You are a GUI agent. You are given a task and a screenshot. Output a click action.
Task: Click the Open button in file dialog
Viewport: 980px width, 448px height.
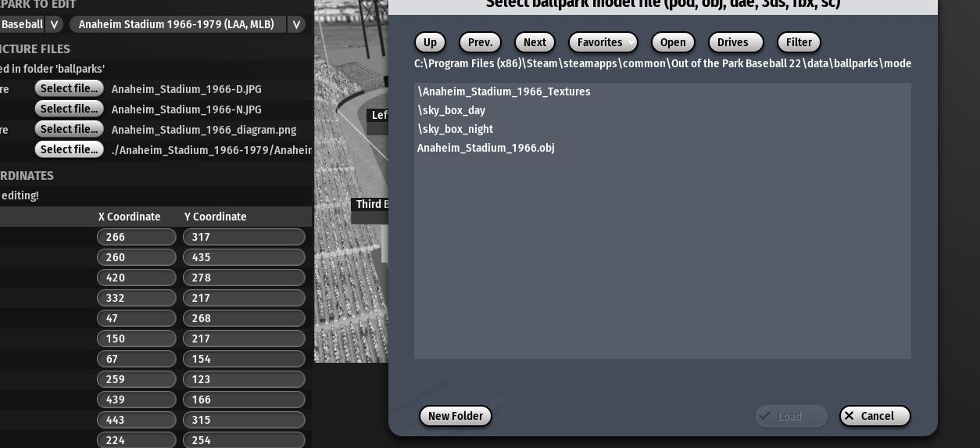click(672, 42)
